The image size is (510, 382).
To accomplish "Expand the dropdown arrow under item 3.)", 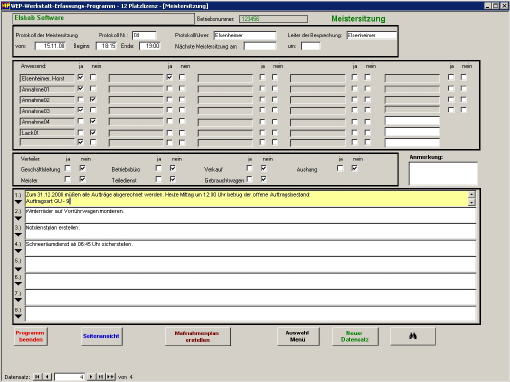I will click(x=18, y=235).
